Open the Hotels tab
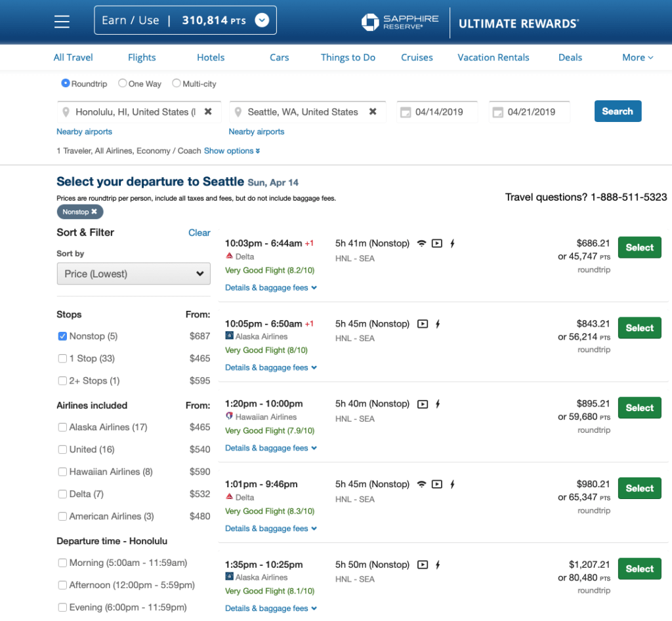The image size is (672, 621). point(211,58)
